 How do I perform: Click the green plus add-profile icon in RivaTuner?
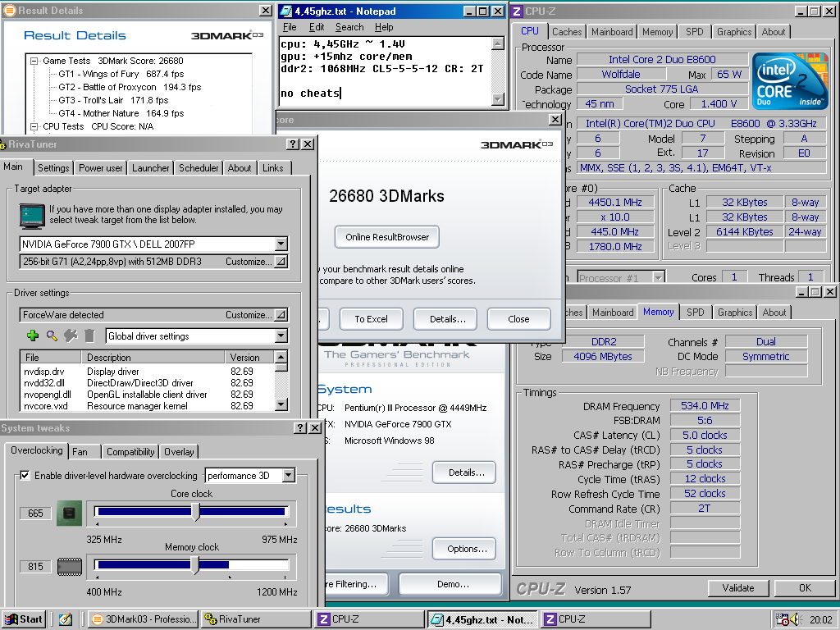tap(33, 336)
